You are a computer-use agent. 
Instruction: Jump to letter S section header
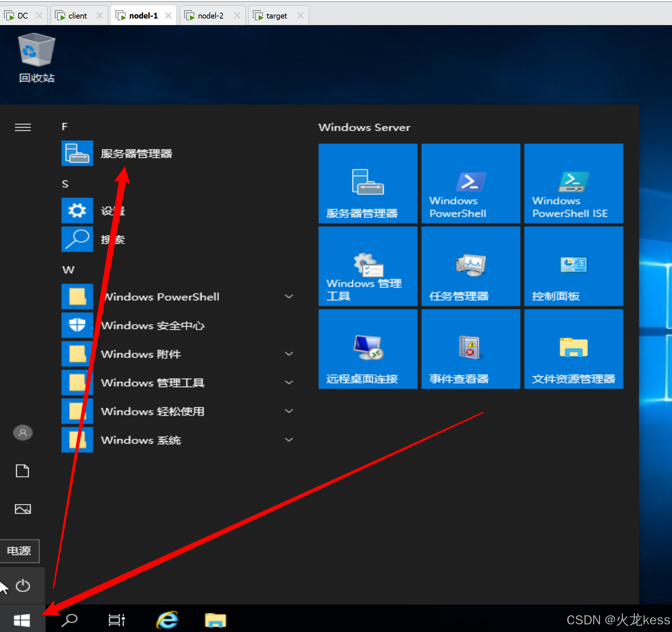[x=65, y=184]
